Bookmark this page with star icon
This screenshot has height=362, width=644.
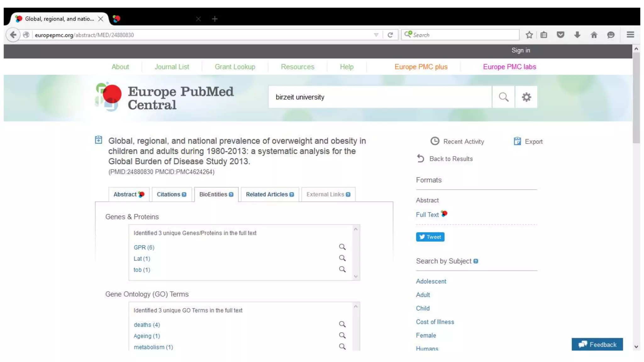(529, 35)
